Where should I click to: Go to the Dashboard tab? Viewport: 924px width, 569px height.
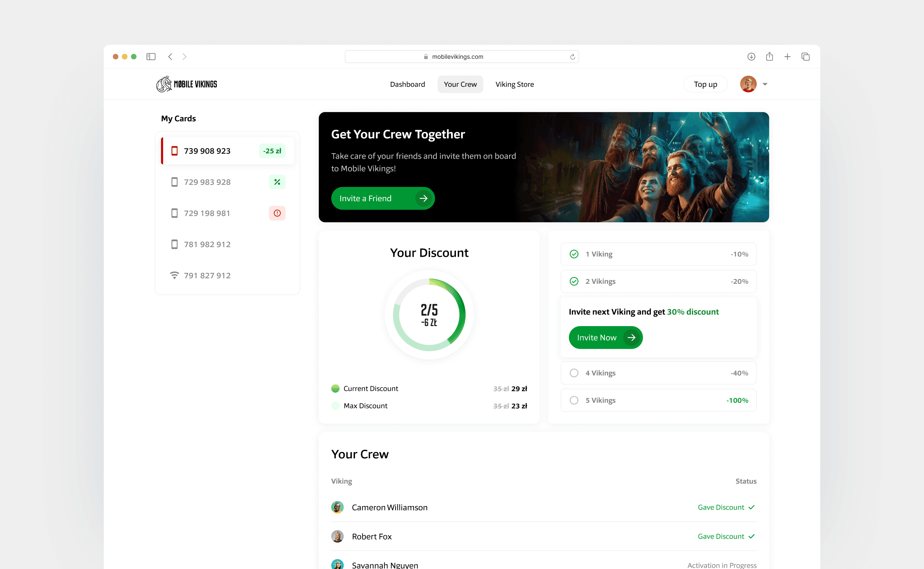point(407,84)
